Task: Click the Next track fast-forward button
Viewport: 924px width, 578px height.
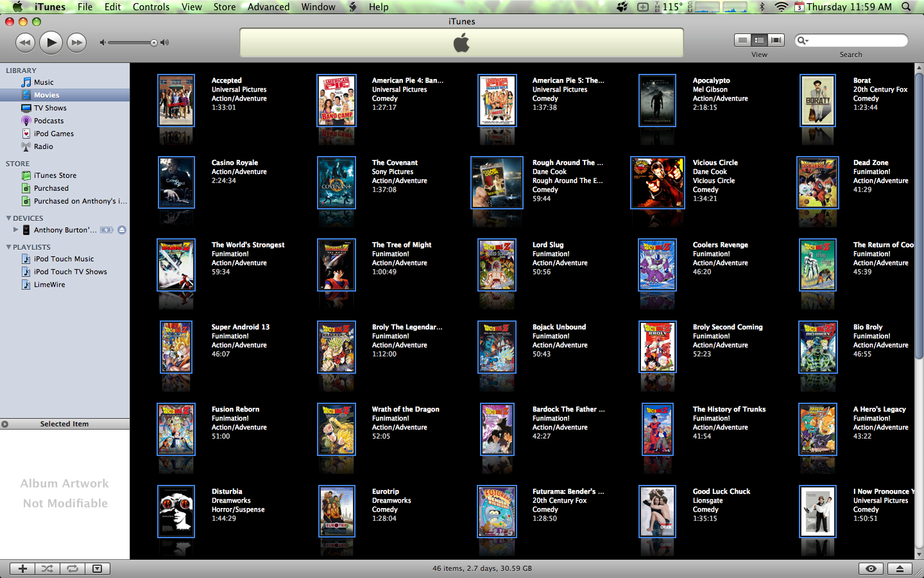Action: [x=76, y=43]
